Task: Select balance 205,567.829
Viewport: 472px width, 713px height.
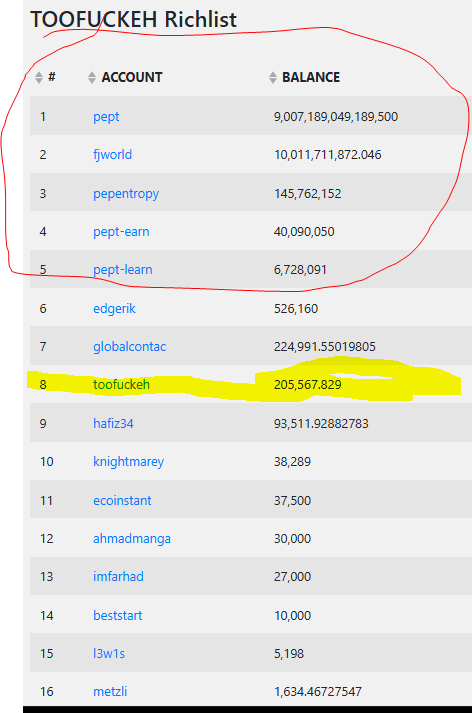Action: click(x=308, y=385)
